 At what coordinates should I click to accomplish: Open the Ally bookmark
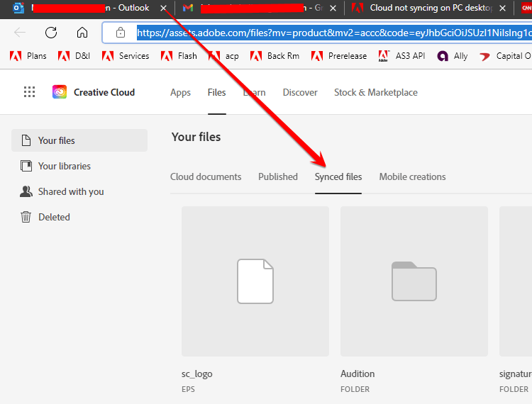click(x=453, y=56)
